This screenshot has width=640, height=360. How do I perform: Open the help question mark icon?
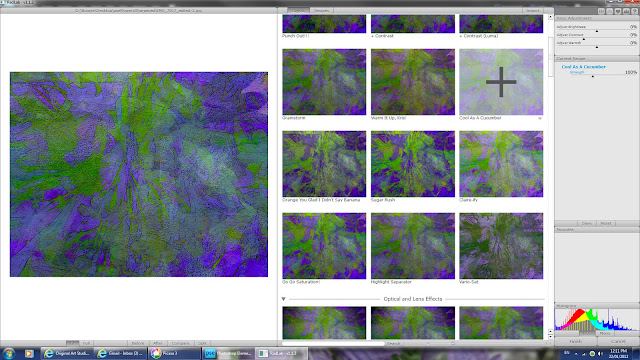[x=635, y=11]
